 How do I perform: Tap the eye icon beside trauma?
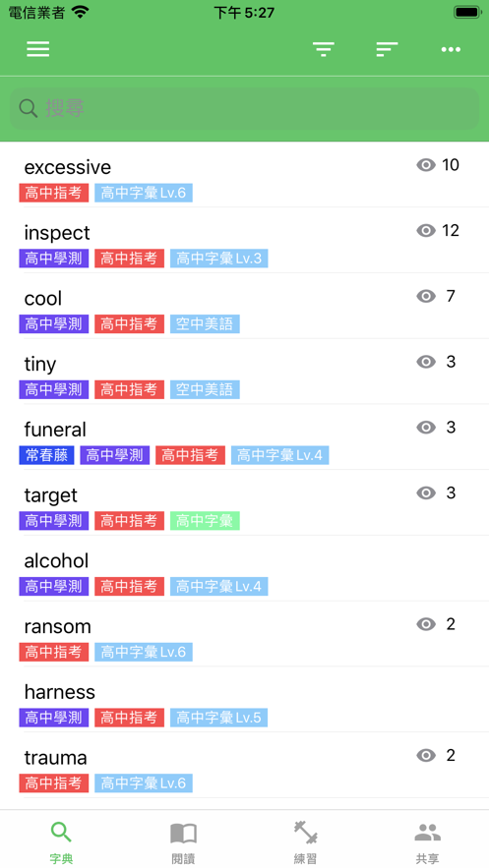(426, 756)
